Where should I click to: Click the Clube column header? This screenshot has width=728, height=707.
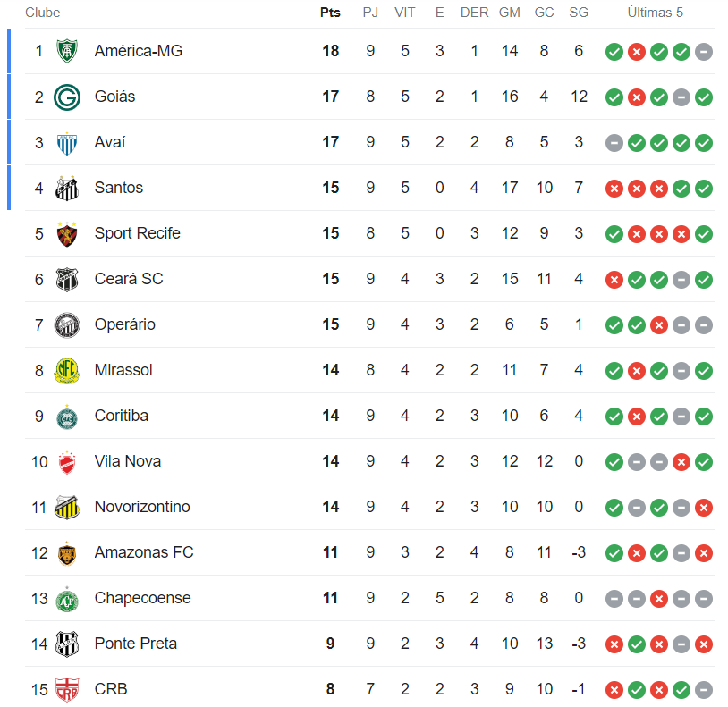coord(42,13)
